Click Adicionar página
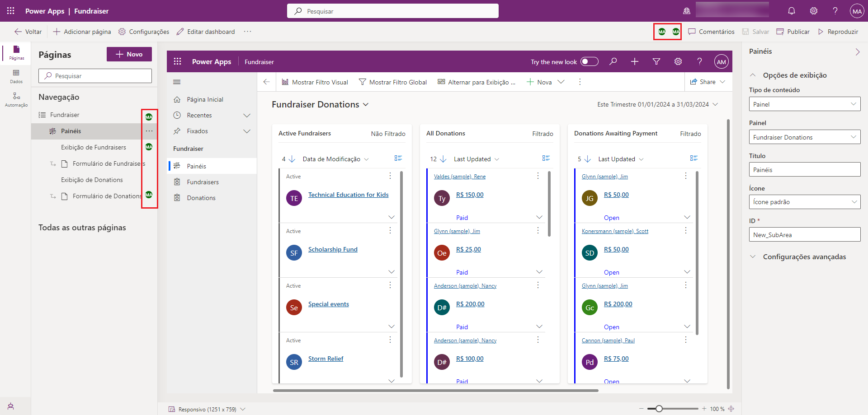The image size is (868, 415). 82,32
